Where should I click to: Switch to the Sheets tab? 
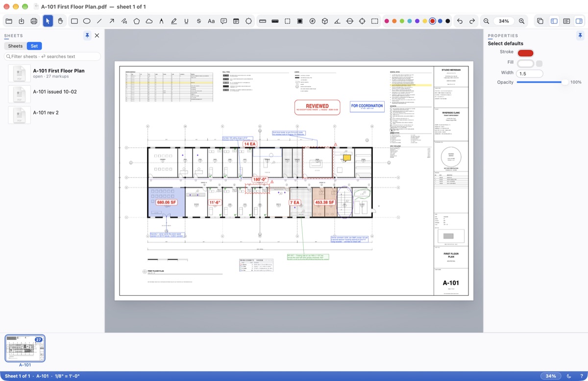click(15, 46)
